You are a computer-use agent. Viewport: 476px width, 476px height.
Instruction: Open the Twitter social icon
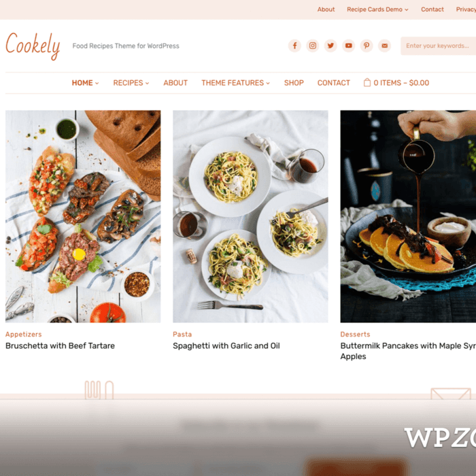[330, 46]
